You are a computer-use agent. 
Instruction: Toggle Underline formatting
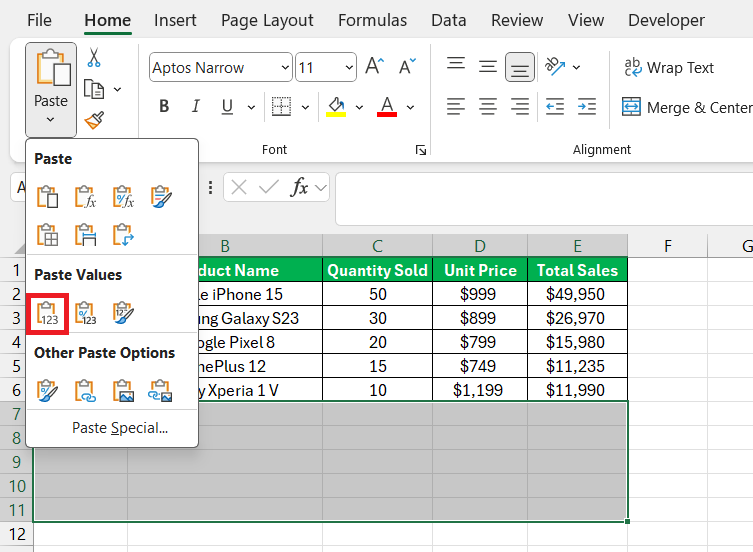tap(227, 106)
